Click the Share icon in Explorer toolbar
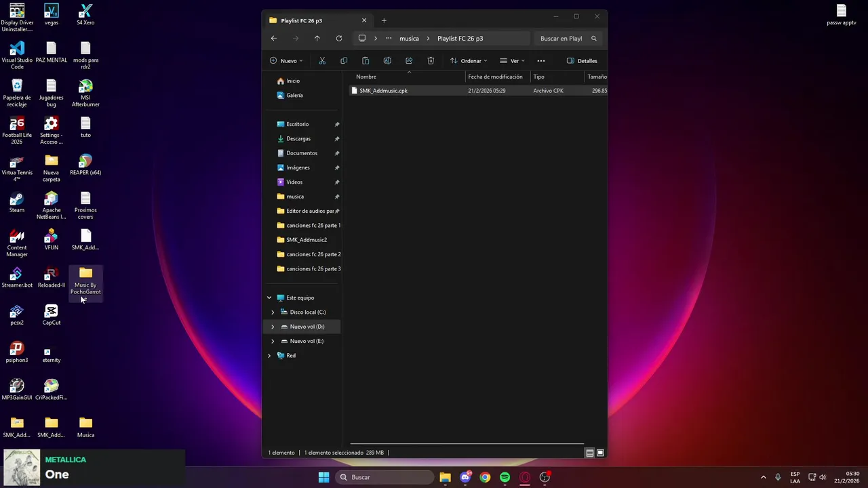This screenshot has width=868, height=488. coord(409,61)
